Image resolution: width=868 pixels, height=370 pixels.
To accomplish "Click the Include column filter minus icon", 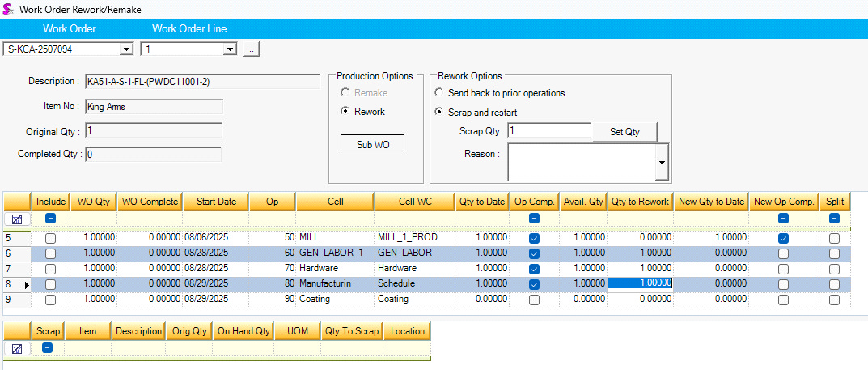I will 50,219.
